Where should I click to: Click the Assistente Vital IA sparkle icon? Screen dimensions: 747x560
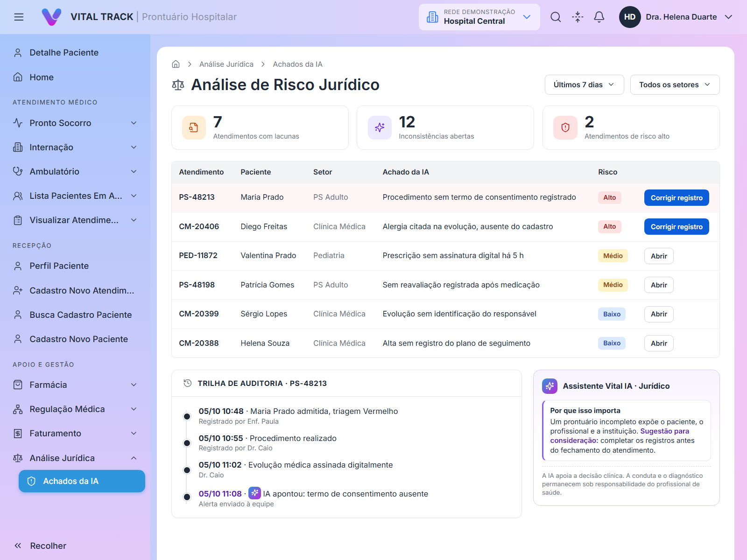tap(550, 386)
